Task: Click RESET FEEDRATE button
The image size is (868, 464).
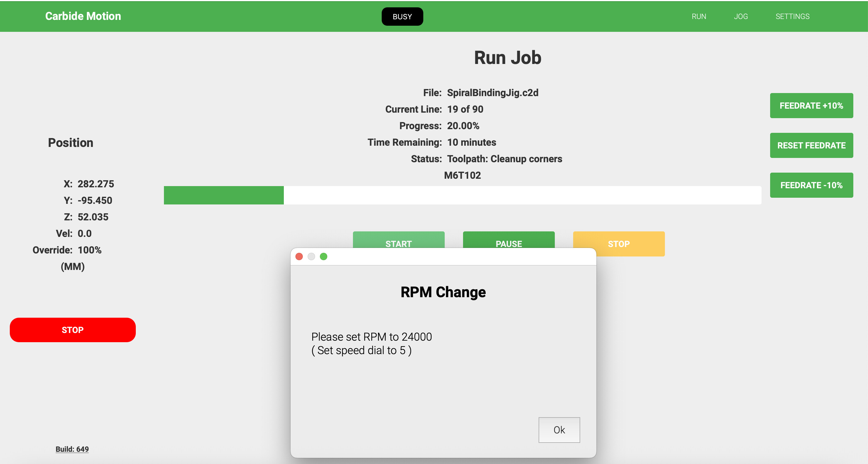Action: [x=811, y=145]
